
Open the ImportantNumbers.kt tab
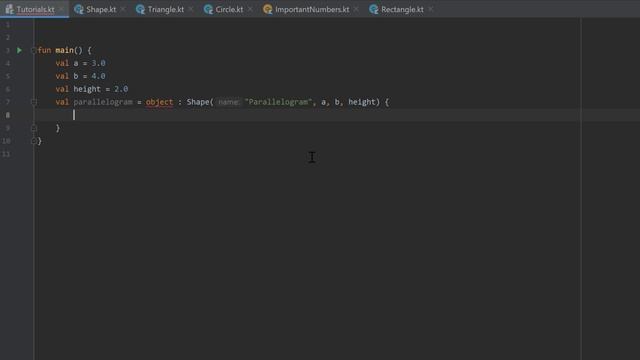(x=312, y=9)
